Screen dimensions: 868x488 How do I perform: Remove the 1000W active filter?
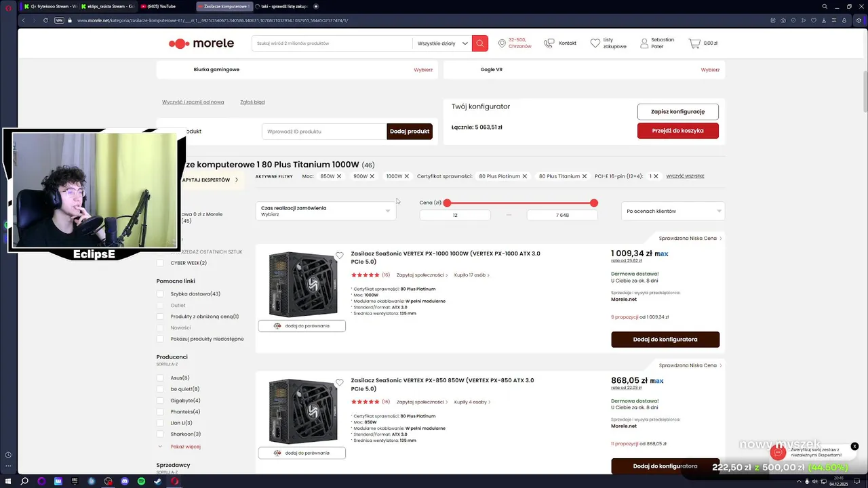click(407, 176)
